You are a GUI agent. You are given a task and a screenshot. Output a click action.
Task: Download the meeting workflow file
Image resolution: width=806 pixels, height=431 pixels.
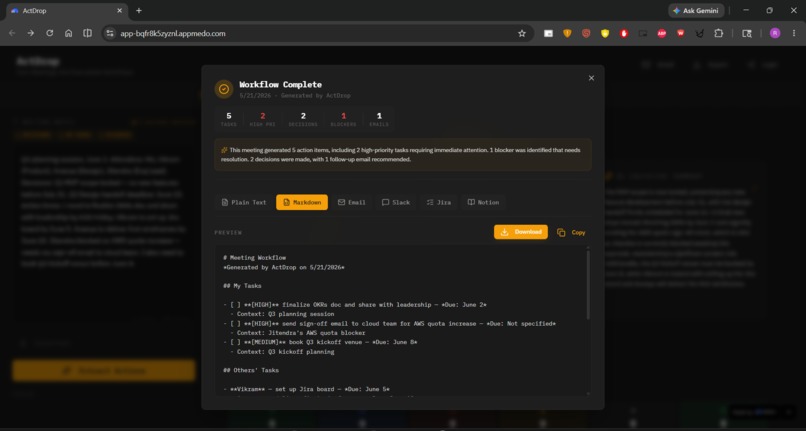pos(521,232)
